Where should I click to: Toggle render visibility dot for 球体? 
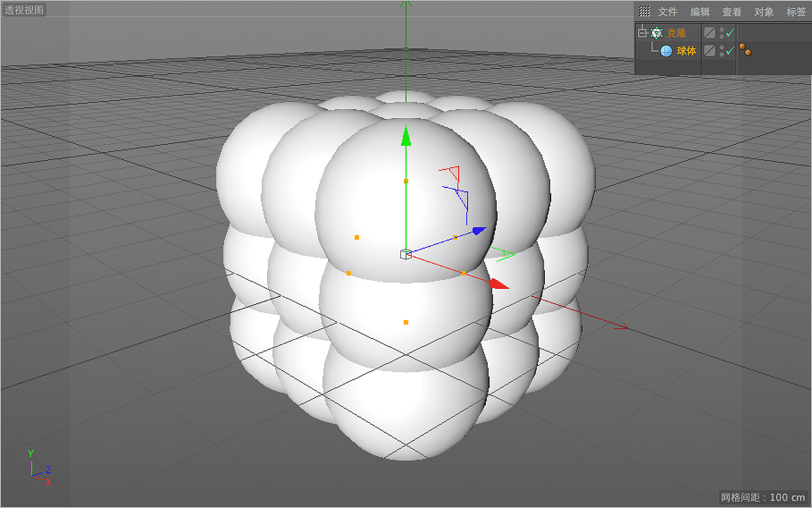[x=722, y=53]
